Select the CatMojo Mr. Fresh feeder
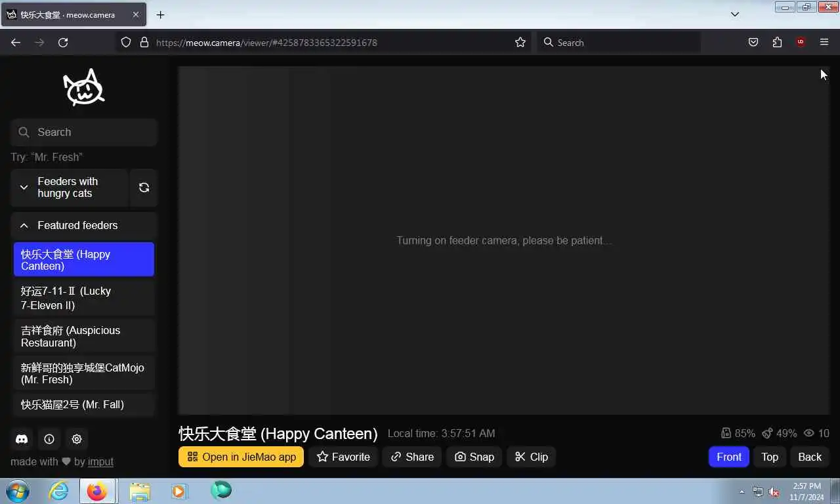Viewport: 840px width, 504px height. click(84, 373)
